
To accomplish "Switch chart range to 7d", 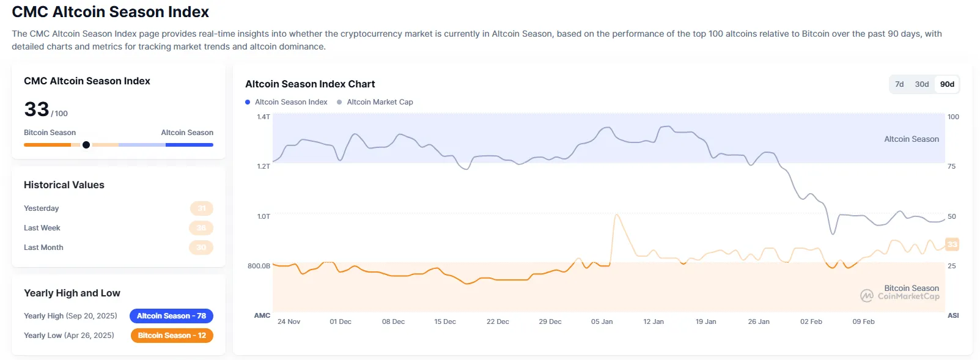I will [899, 84].
